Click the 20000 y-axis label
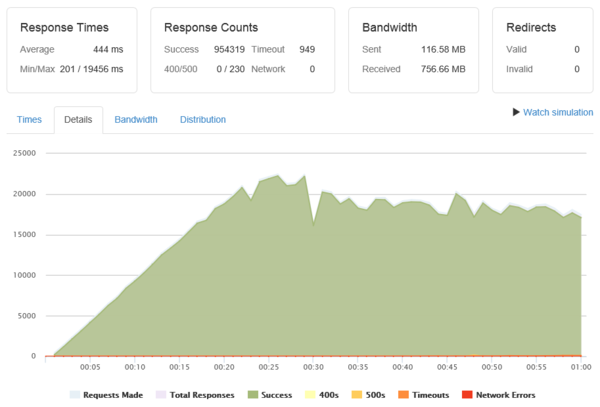The height and width of the screenshot is (407, 600). coord(24,194)
